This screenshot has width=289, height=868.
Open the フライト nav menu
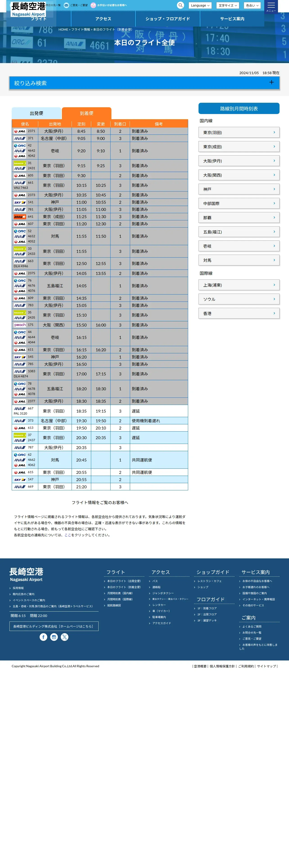pyautogui.click(x=39, y=19)
